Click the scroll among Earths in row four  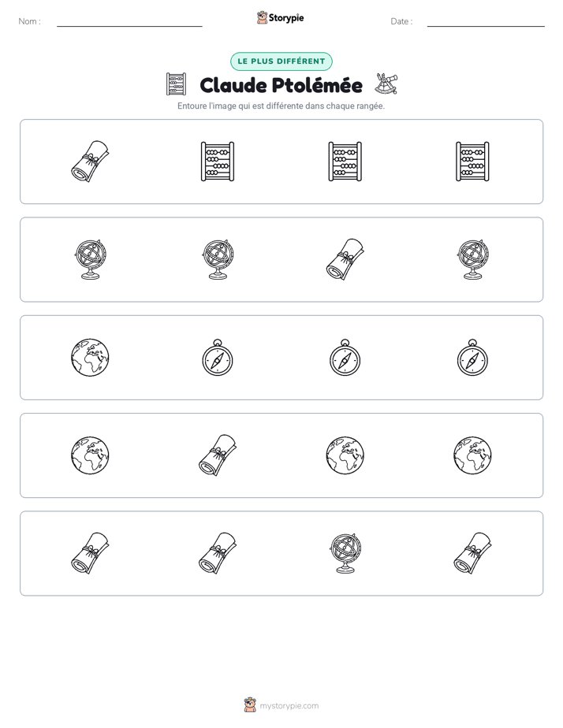218,455
